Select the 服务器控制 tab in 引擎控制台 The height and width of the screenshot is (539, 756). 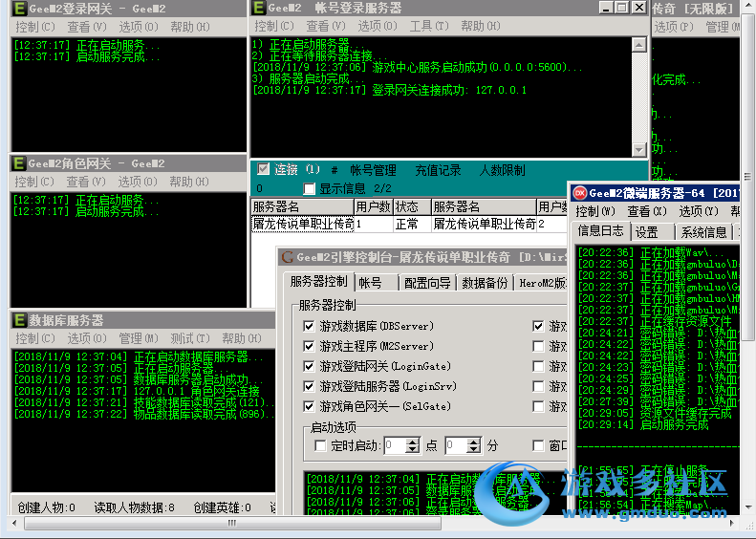318,282
